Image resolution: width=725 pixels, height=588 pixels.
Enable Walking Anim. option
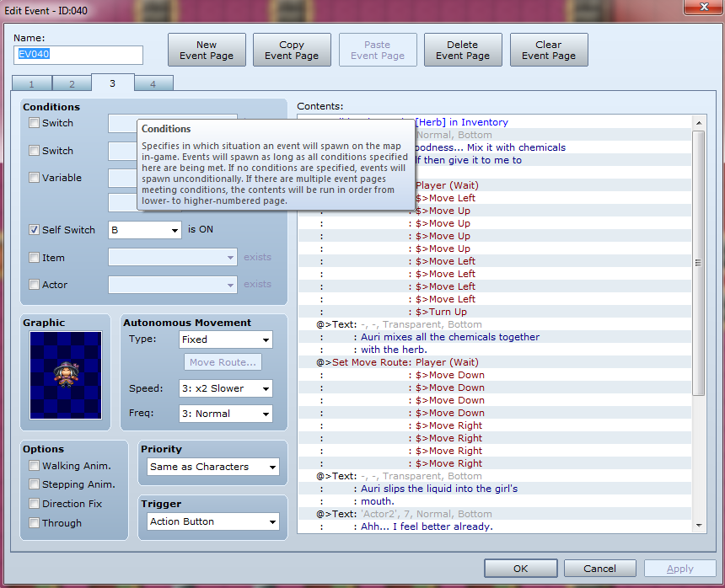click(x=35, y=466)
